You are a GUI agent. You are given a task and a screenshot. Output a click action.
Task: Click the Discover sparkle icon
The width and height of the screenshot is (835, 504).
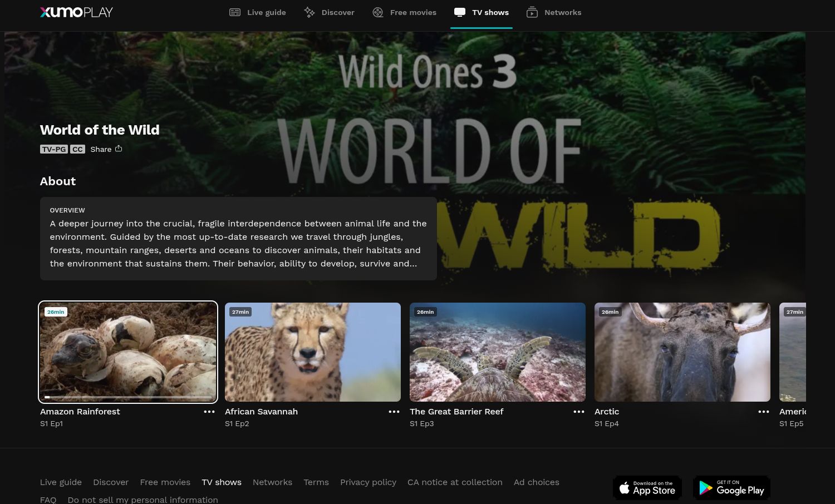click(x=310, y=12)
